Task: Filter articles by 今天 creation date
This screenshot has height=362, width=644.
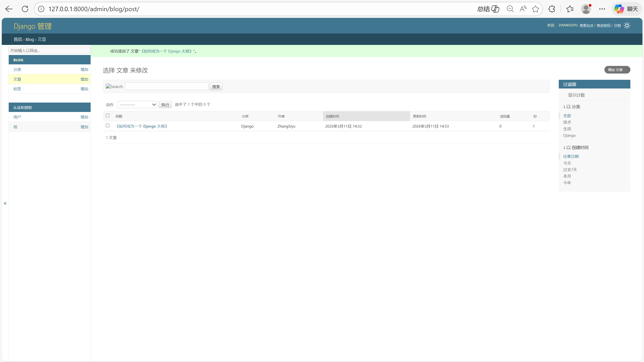Action: tap(567, 163)
